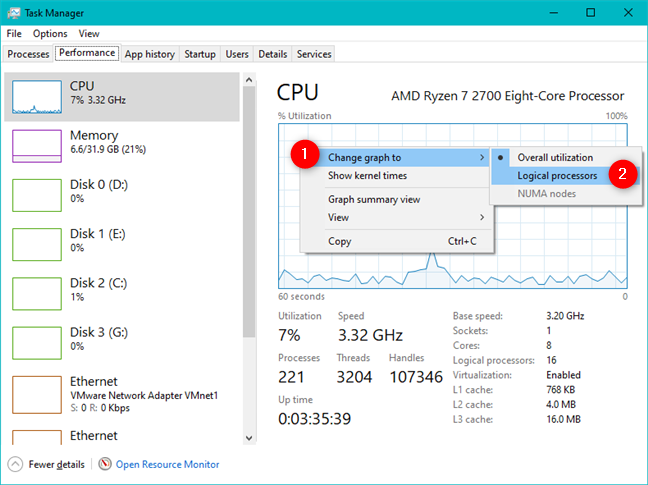Expand the View submenu in context menu
This screenshot has width=648, height=485.
[x=396, y=217]
